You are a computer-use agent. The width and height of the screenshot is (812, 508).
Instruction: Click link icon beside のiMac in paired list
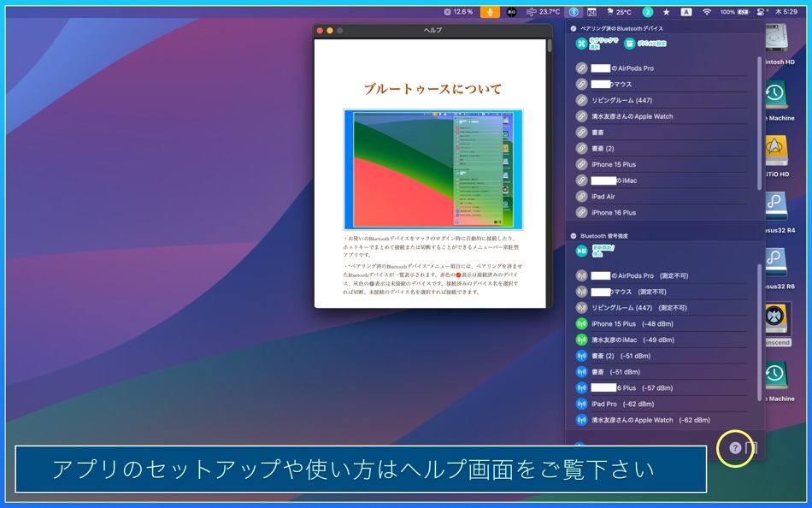[x=581, y=180]
